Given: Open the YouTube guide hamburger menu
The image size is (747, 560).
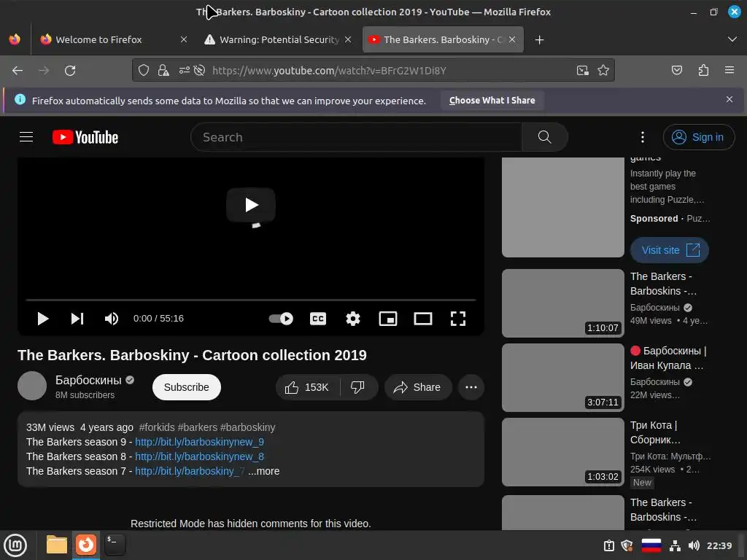Looking at the screenshot, I should coord(26,137).
